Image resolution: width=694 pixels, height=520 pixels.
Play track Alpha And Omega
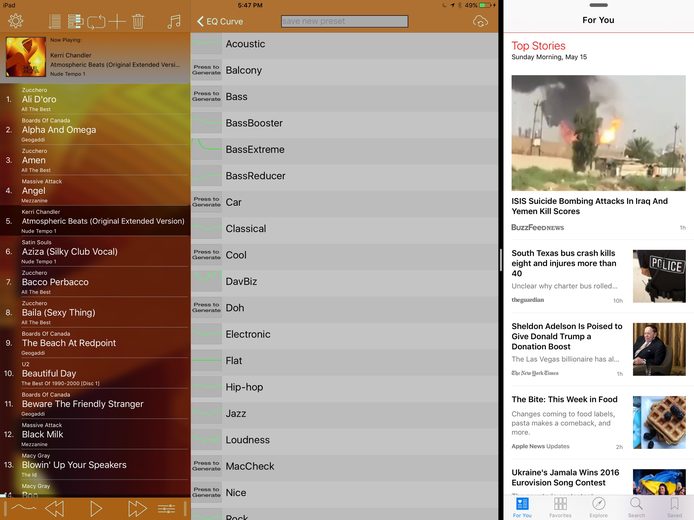point(95,130)
